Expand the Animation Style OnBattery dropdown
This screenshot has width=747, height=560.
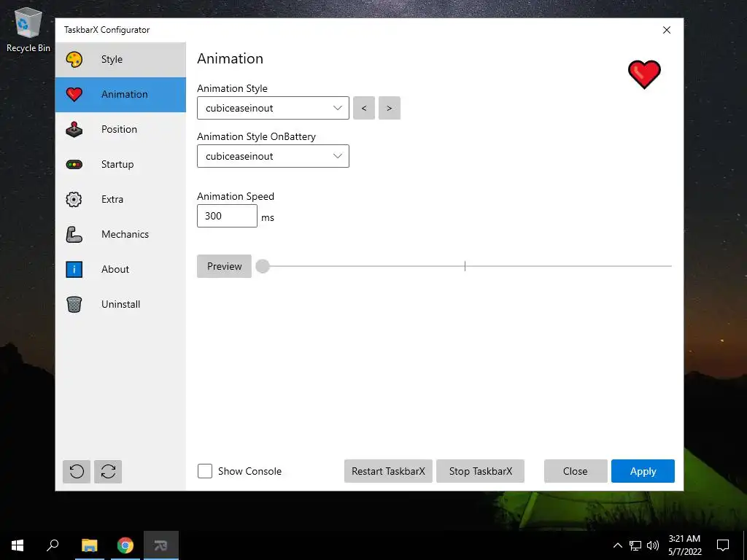click(273, 156)
